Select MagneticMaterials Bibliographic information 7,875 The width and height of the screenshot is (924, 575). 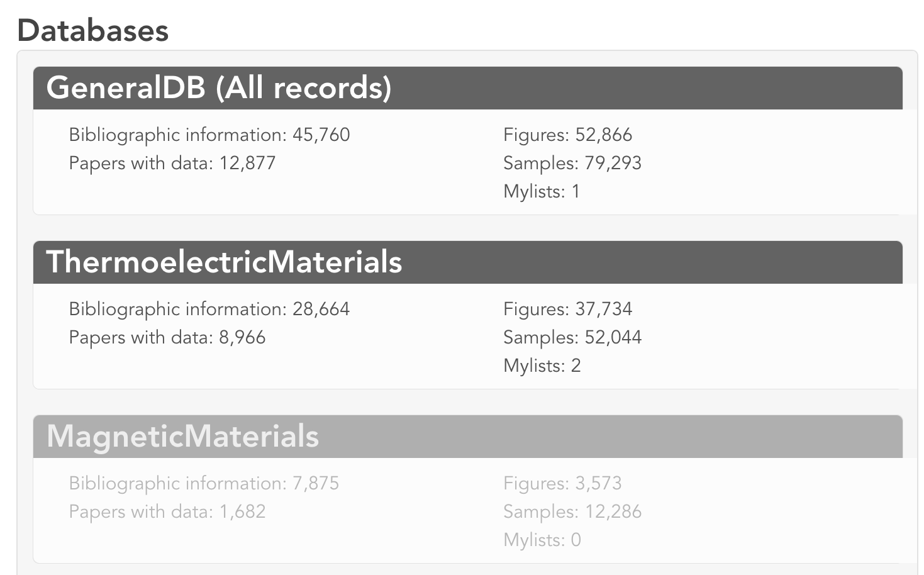click(x=204, y=483)
